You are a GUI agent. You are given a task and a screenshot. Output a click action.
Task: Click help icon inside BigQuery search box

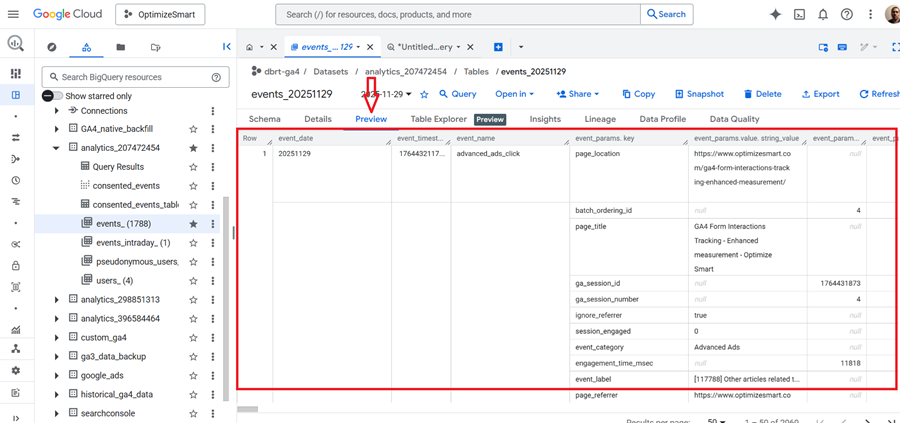[216, 77]
